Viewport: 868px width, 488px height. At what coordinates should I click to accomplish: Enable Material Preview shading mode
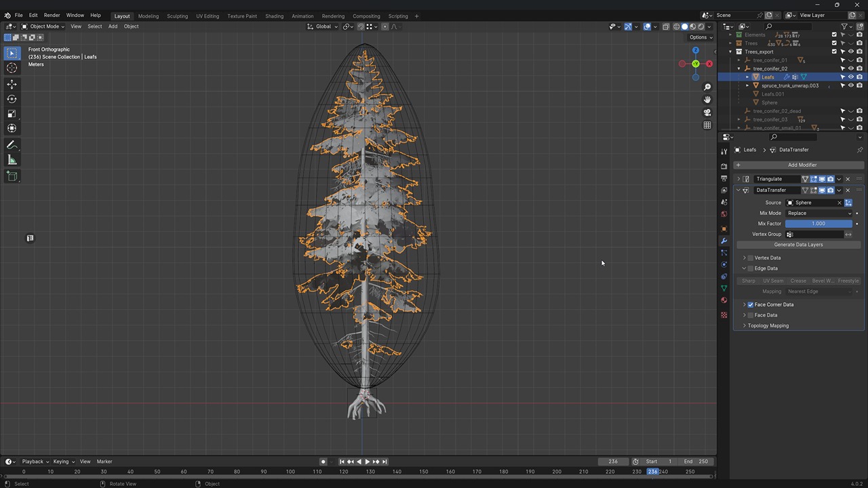[691, 26]
